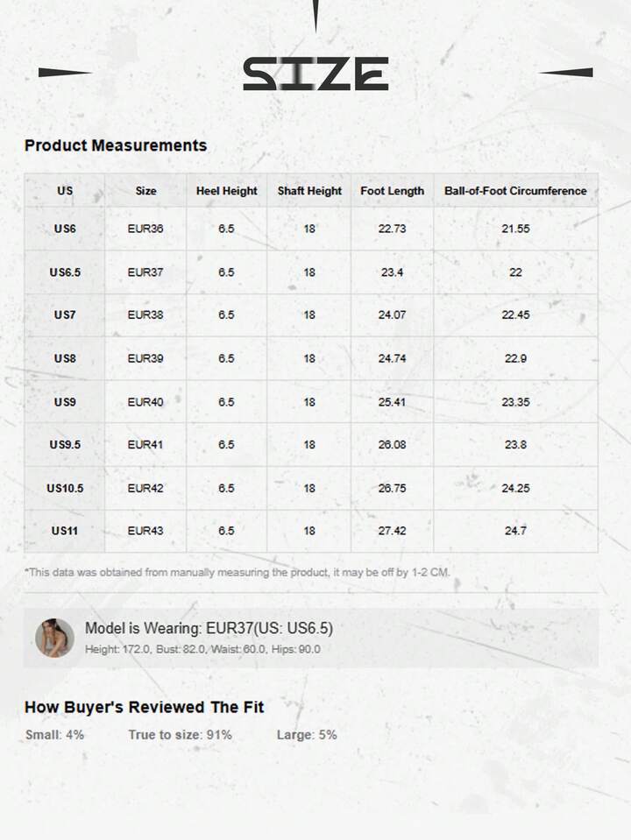Image resolution: width=631 pixels, height=840 pixels.
Task: Select the Foot Length column header
Action: click(x=392, y=191)
